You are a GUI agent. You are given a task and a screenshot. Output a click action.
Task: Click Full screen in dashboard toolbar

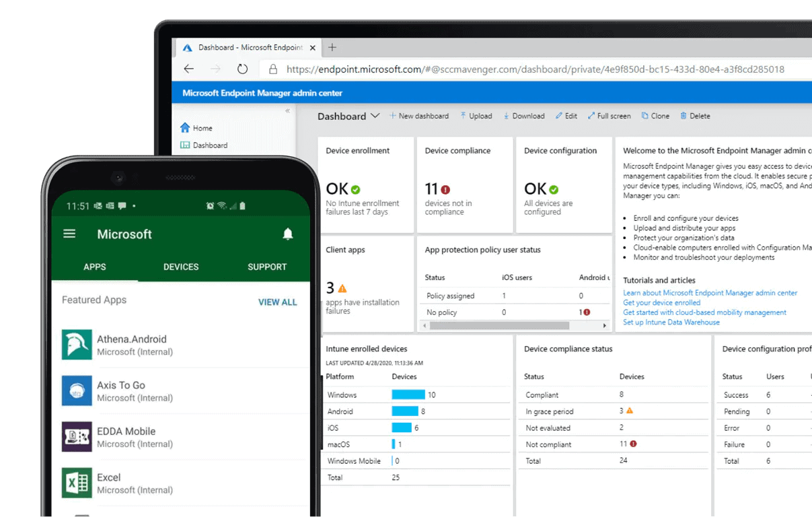click(610, 116)
